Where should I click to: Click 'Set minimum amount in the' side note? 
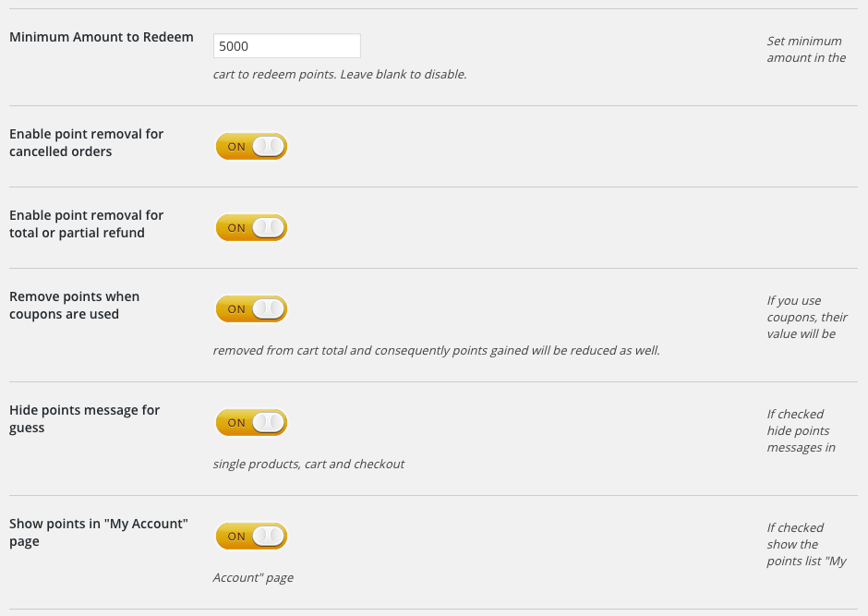805,49
